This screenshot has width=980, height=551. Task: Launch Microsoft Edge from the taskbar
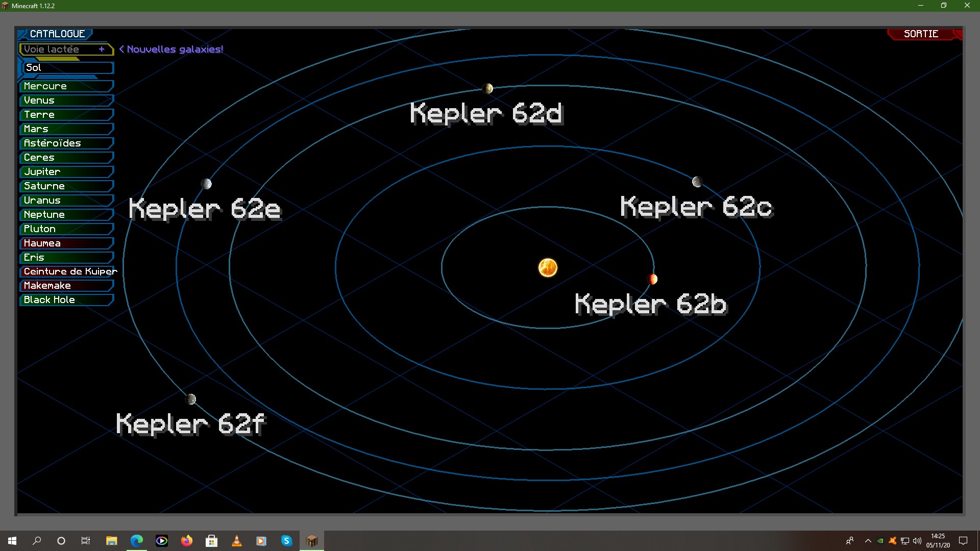click(x=136, y=541)
